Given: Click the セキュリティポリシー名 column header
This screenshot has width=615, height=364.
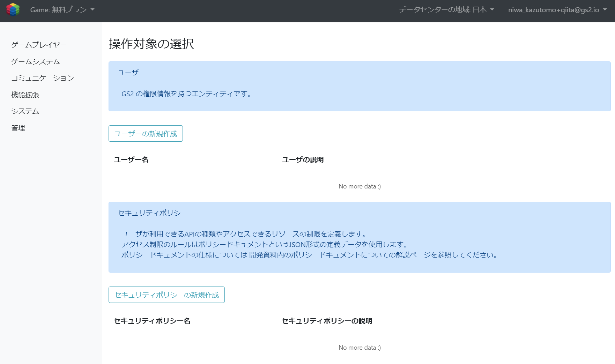Looking at the screenshot, I should point(152,321).
